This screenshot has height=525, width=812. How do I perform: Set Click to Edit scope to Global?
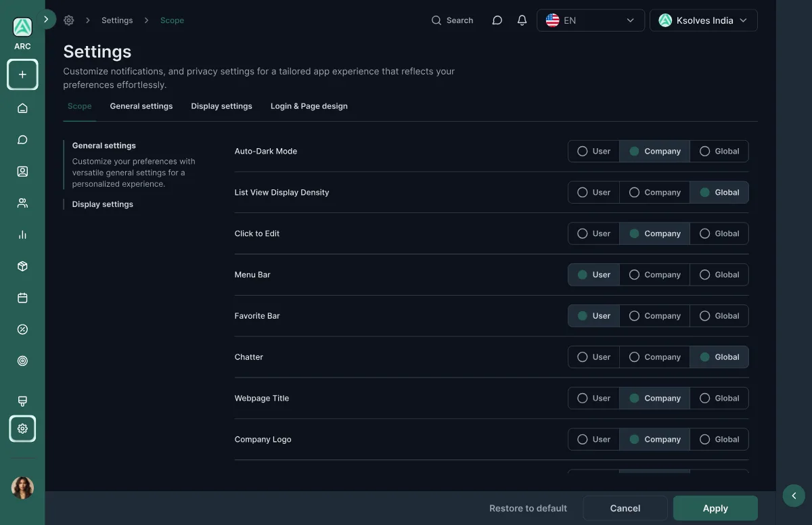point(719,234)
